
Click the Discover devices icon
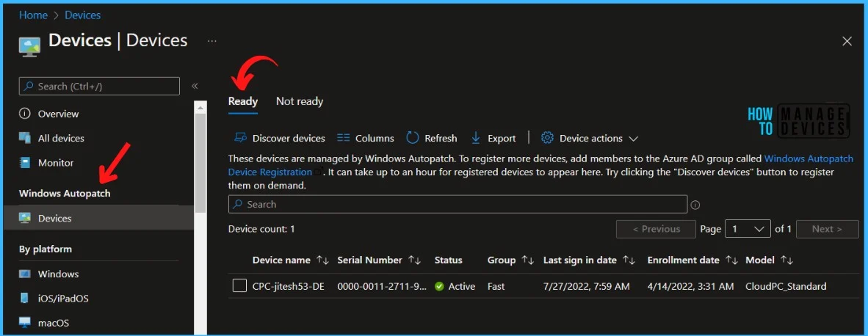[x=240, y=138]
